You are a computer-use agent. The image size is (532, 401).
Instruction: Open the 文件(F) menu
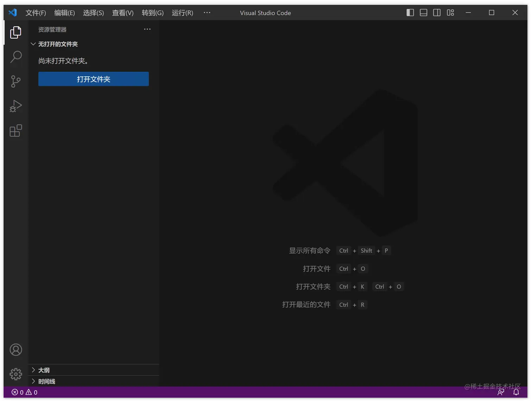36,13
